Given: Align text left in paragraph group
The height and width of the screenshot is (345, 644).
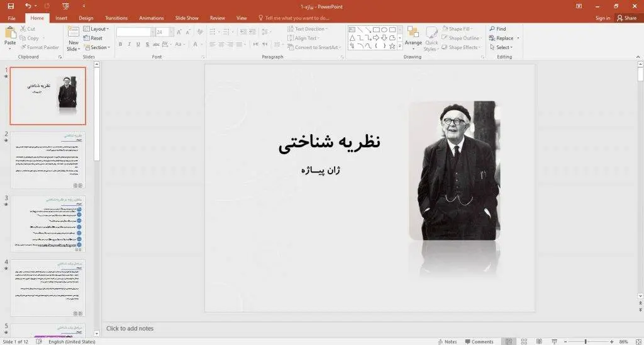Looking at the screenshot, I should tap(213, 45).
